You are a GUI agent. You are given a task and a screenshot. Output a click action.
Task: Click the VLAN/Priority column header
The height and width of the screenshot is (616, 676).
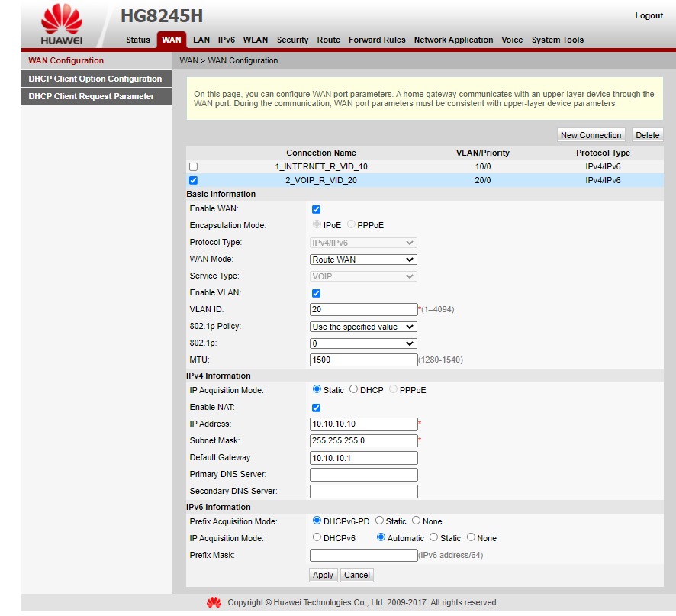(483, 153)
